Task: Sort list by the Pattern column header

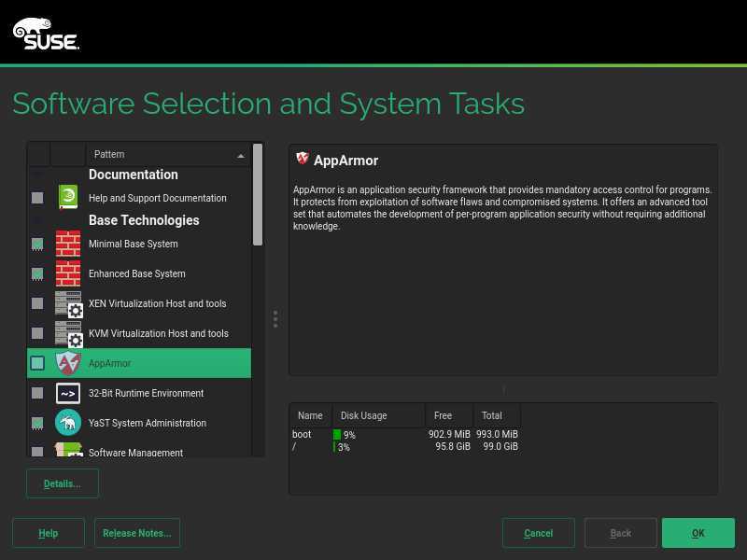Action: click(169, 154)
